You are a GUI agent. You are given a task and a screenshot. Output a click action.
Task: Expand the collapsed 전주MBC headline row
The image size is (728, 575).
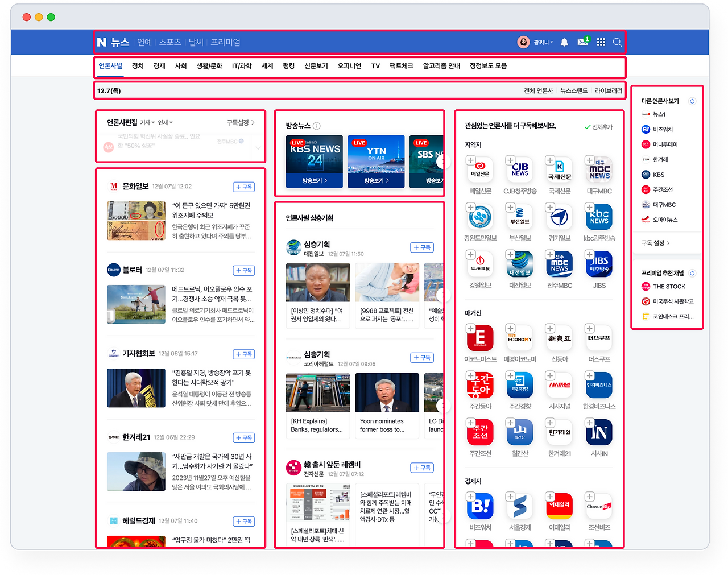coord(258,148)
